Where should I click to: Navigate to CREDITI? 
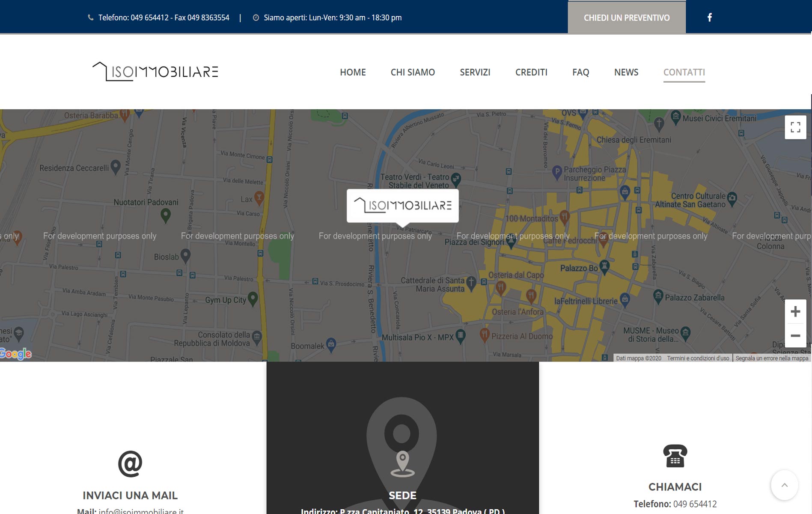[x=531, y=72]
